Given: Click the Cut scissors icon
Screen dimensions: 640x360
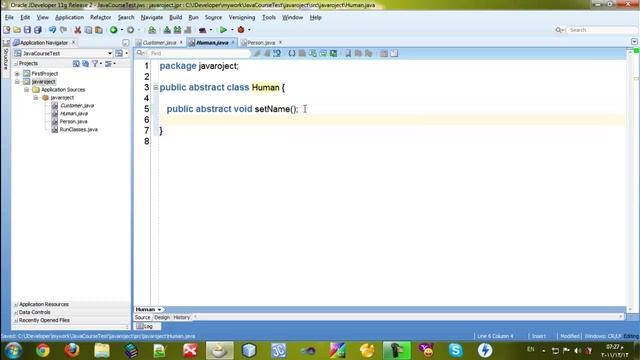Looking at the screenshot, I should [x=78, y=30].
